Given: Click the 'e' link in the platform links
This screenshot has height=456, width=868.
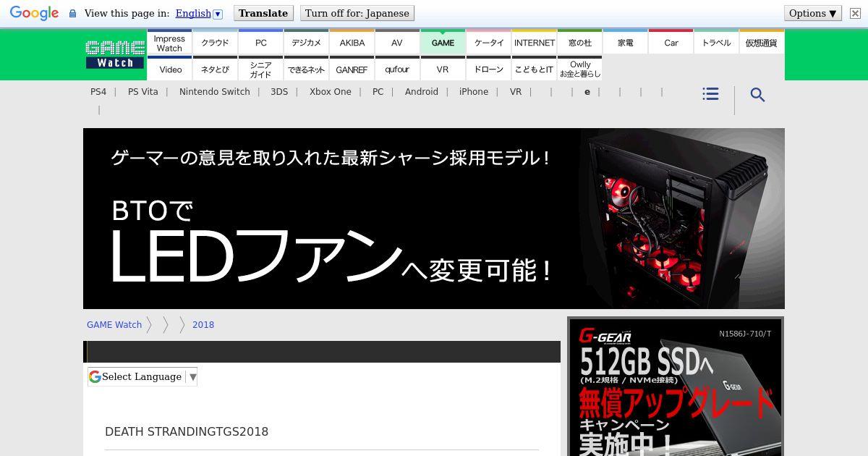Looking at the screenshot, I should (587, 92).
